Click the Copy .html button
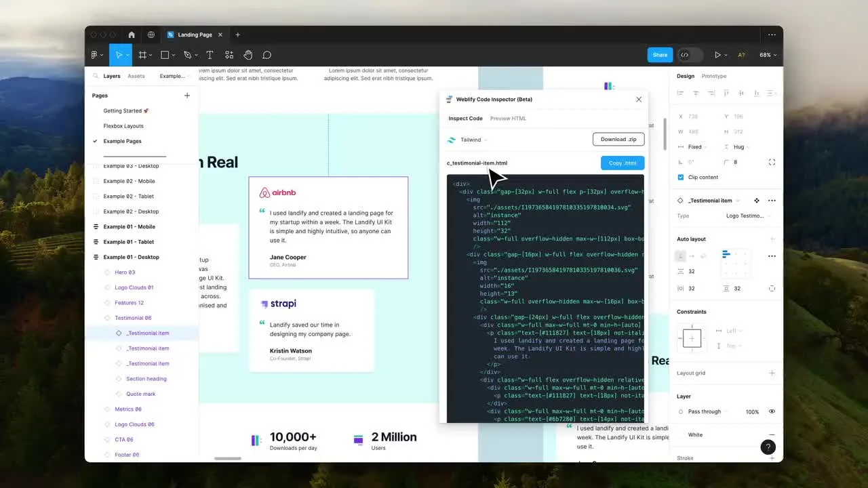The image size is (868, 488). 622,163
